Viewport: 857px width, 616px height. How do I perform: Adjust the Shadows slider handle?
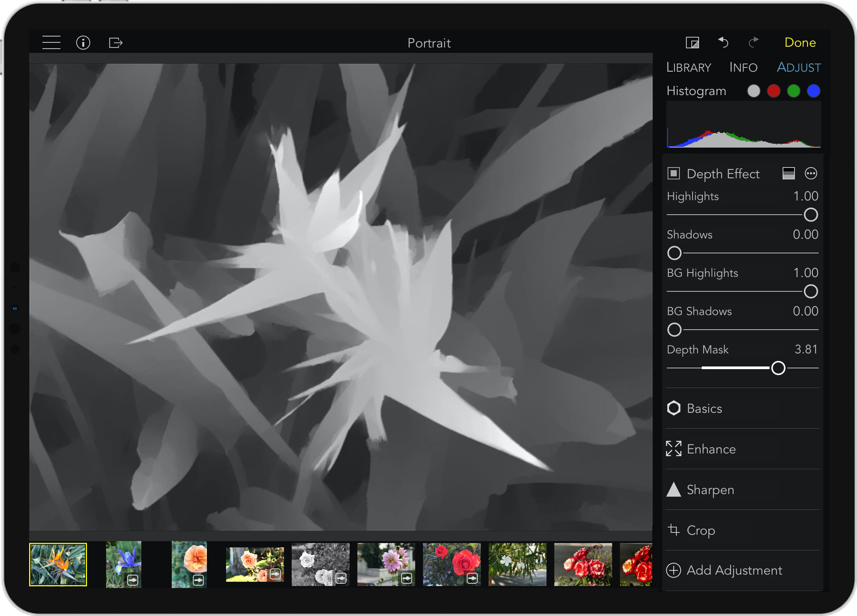click(674, 253)
